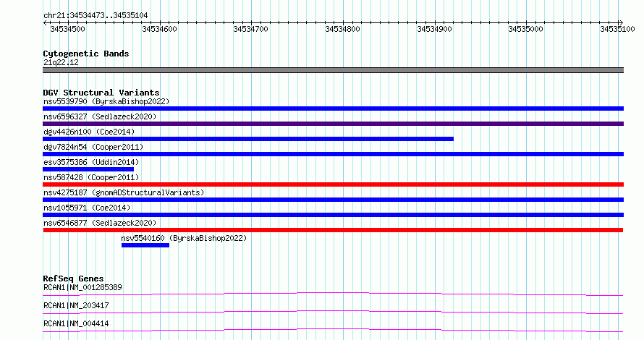The width and height of the screenshot is (644, 340).
Task: Click the blue bar for nsv1055971
Action: click(x=333, y=215)
